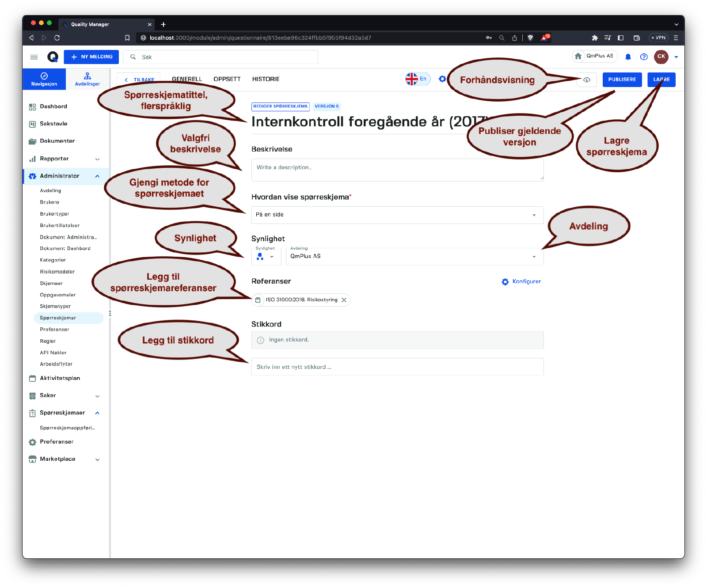
Task: Open help via question mark icon
Action: click(x=644, y=57)
